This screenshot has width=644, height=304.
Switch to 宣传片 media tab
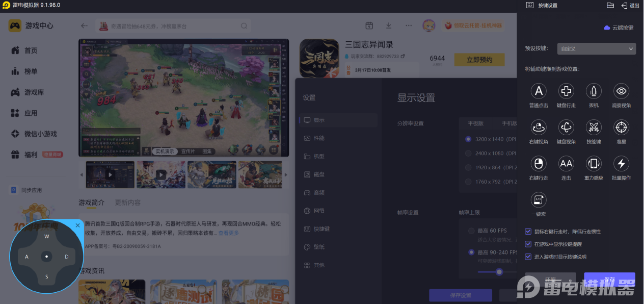[188, 151]
